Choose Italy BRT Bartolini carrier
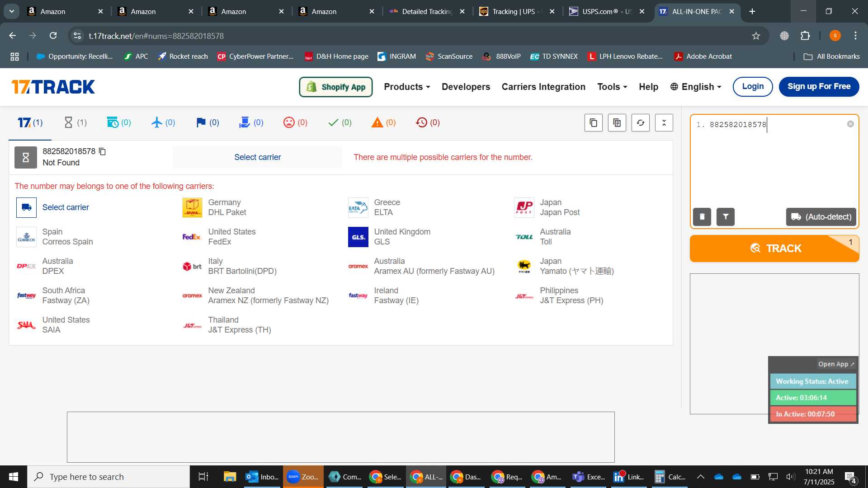Viewport: 868px width, 488px height. click(230, 266)
